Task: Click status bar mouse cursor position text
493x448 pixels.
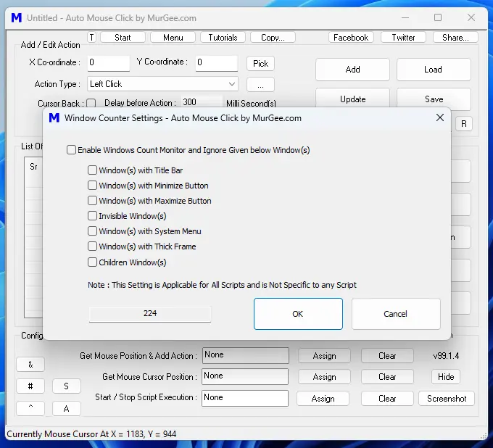Action: point(91,434)
